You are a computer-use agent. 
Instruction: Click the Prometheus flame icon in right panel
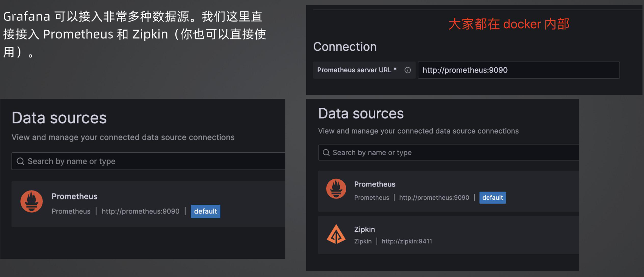point(336,188)
